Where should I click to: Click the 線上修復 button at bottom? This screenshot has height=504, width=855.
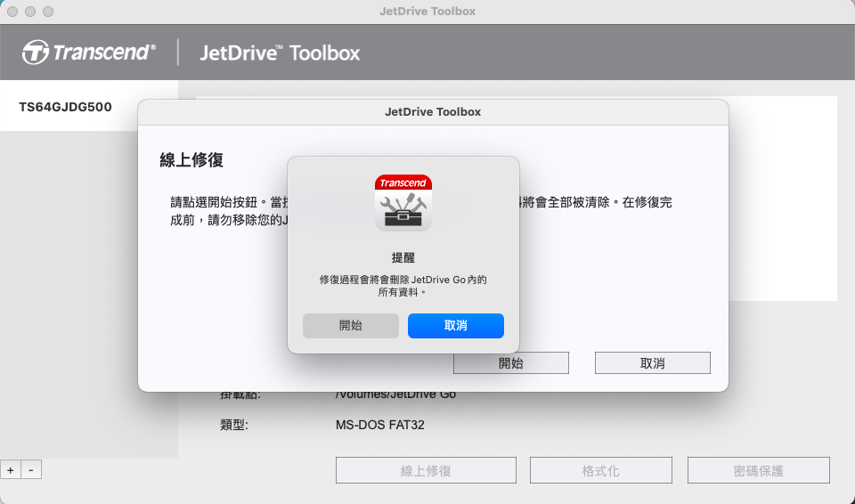point(426,471)
